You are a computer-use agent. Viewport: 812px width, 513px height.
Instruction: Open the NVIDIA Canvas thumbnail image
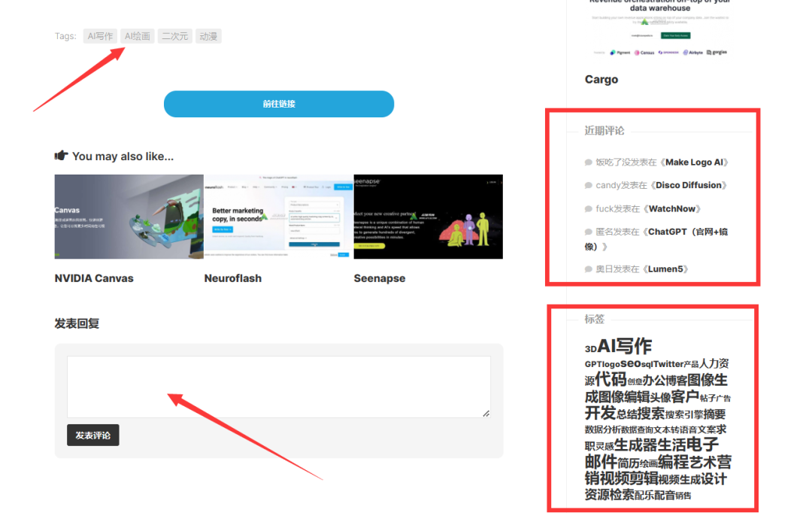(129, 217)
